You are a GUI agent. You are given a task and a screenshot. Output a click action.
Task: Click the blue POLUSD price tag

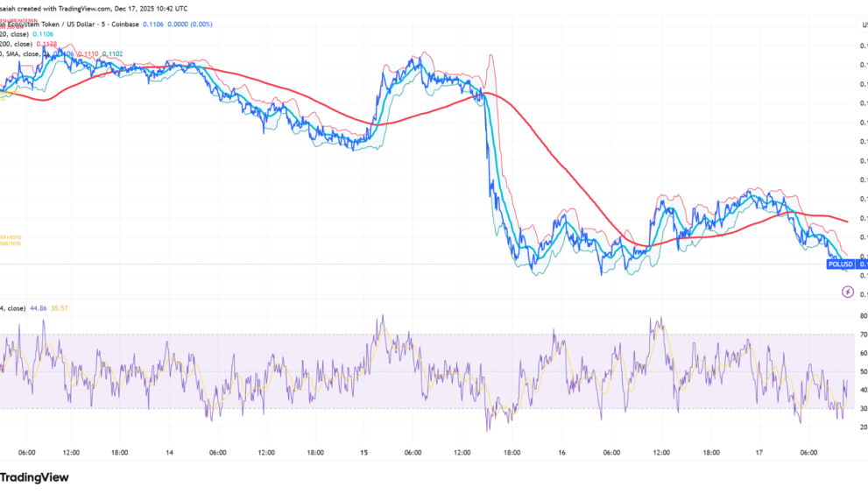(841, 264)
